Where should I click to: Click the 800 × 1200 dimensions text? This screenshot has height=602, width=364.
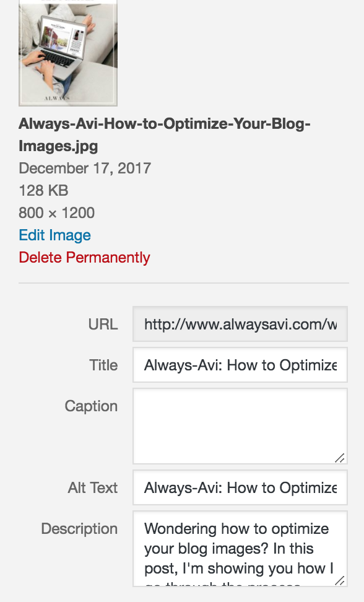[x=57, y=212]
